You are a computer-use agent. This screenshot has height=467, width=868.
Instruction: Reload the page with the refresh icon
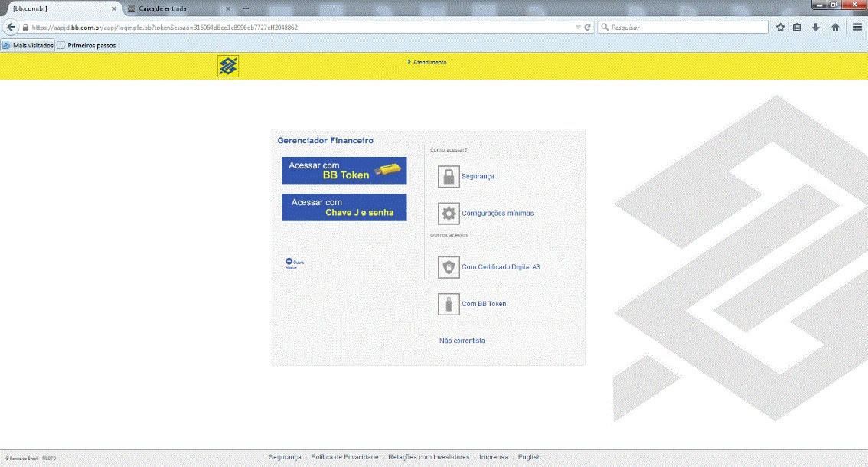coord(587,27)
